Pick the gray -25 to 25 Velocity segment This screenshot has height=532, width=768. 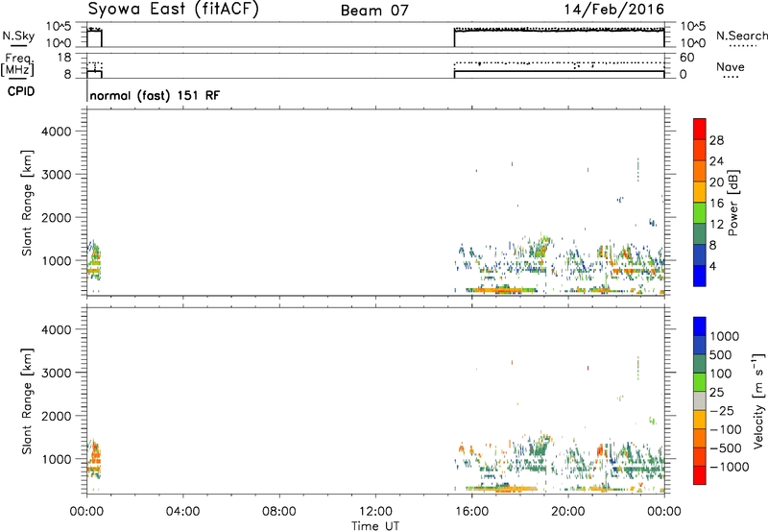pos(700,400)
